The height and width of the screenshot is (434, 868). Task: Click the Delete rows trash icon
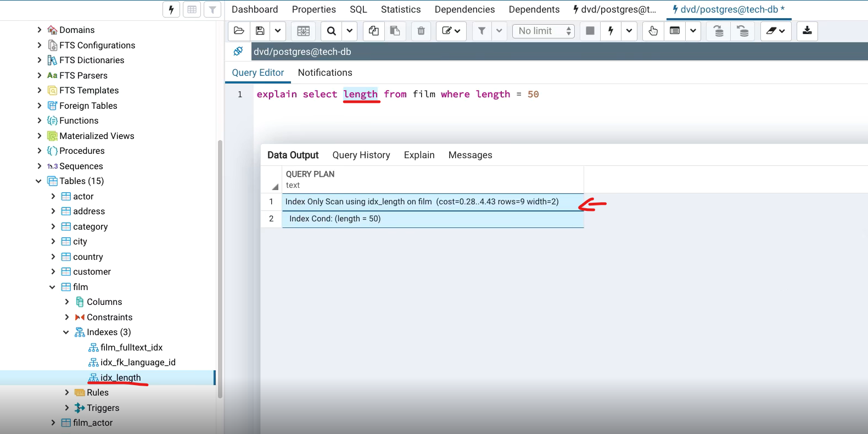[421, 31]
